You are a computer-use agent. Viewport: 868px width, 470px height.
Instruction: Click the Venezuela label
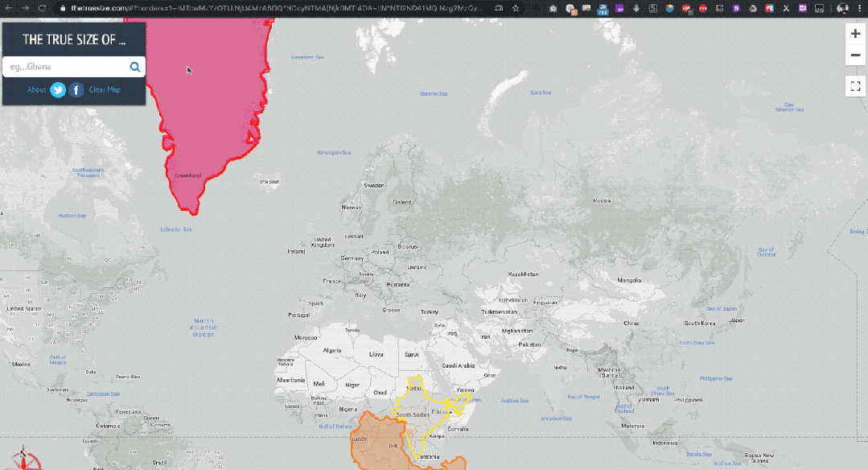[x=128, y=412]
